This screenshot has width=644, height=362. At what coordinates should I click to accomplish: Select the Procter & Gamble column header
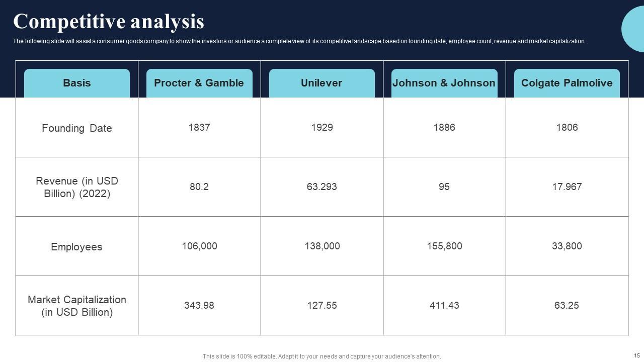(199, 83)
